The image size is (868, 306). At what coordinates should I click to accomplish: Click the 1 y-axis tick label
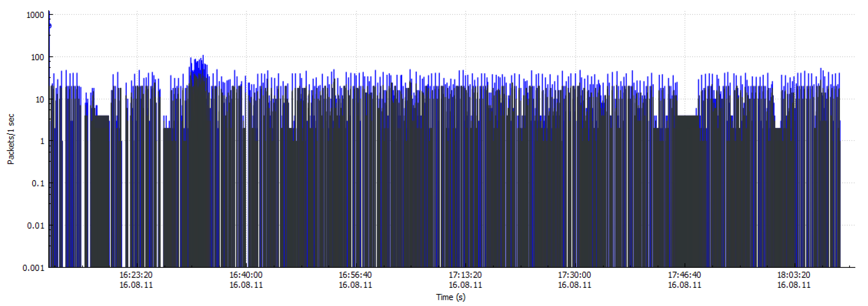coord(42,141)
